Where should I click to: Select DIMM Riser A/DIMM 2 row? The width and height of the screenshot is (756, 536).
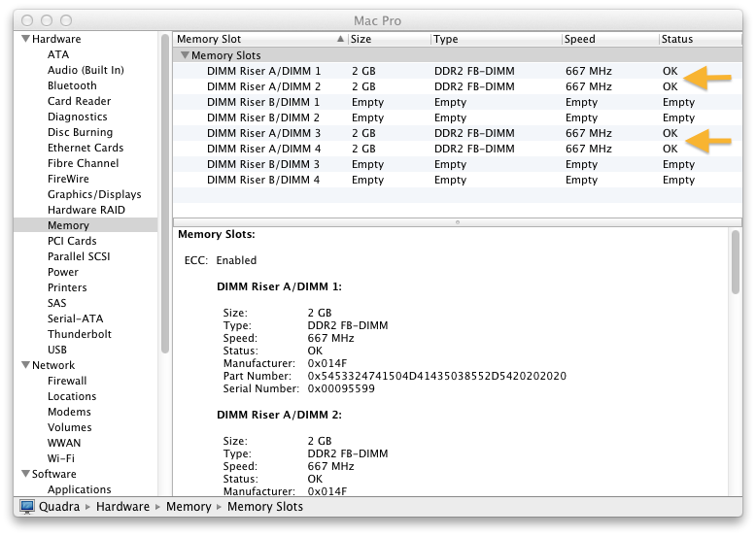coord(457,86)
